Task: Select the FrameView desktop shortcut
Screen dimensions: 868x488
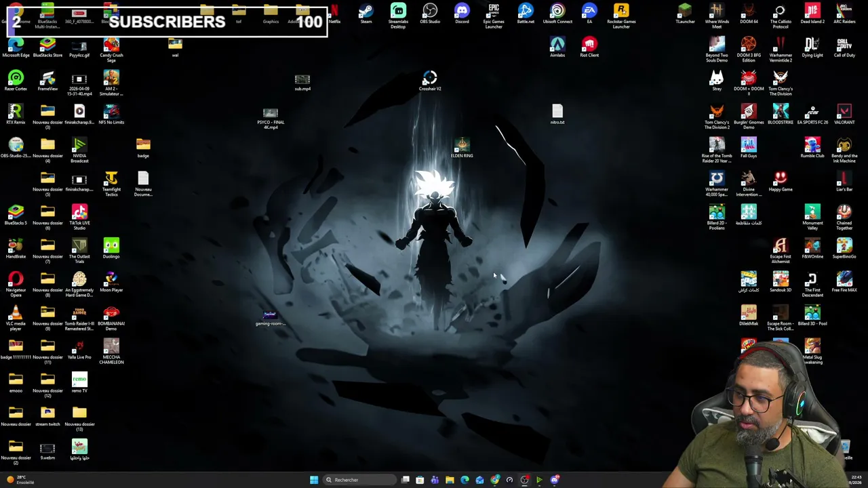Action: point(47,81)
